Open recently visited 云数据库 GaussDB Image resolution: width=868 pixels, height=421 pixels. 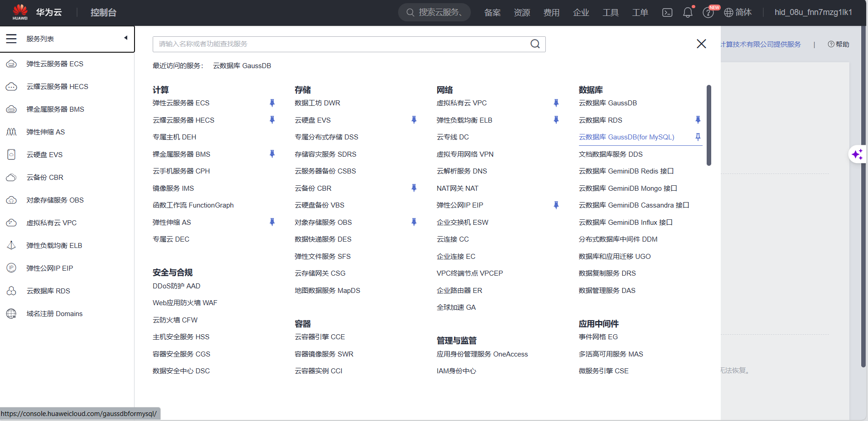[x=242, y=66]
